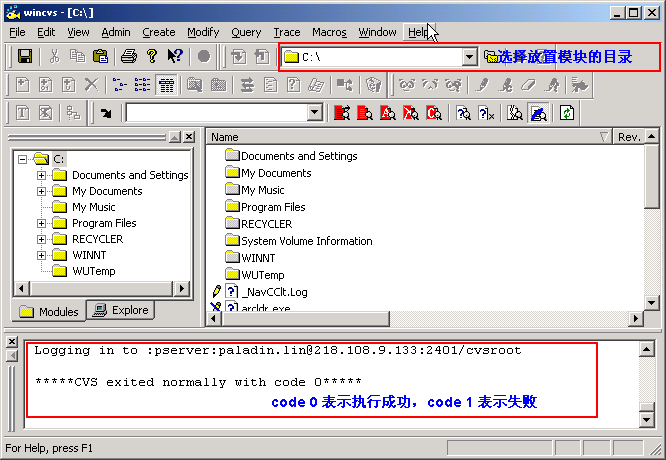Click the Print toolbar icon
Viewport: 666px width, 460px height.
129,56
